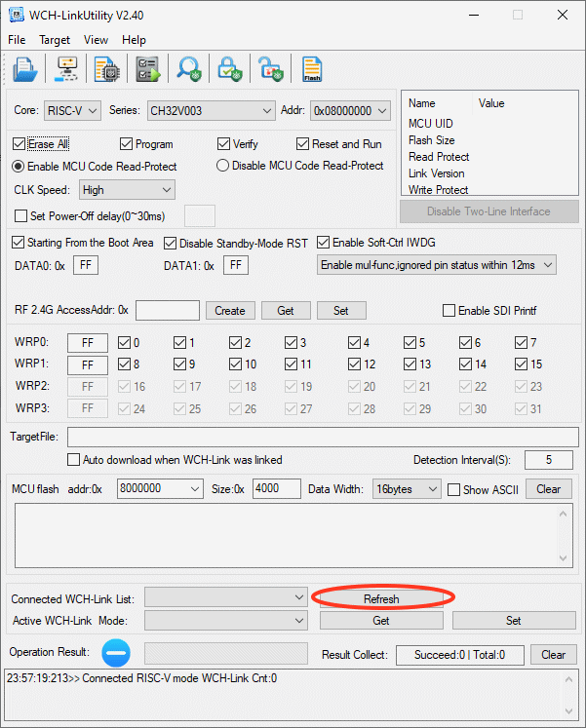Click the enable read-protect lock icon
Image resolution: width=586 pixels, height=728 pixels.
point(230,69)
